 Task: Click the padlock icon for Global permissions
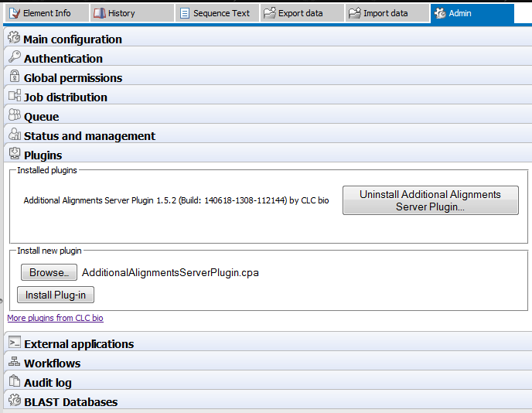coord(14,77)
